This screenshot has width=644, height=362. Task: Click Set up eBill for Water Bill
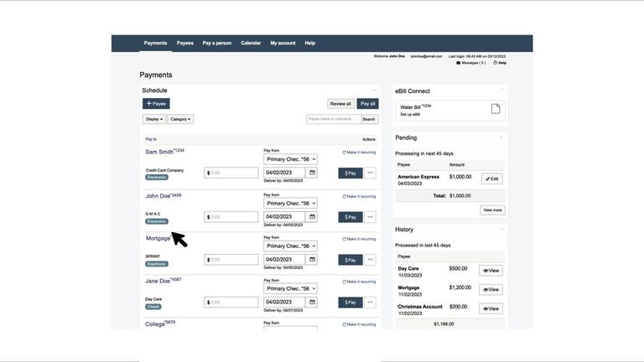[x=410, y=115]
